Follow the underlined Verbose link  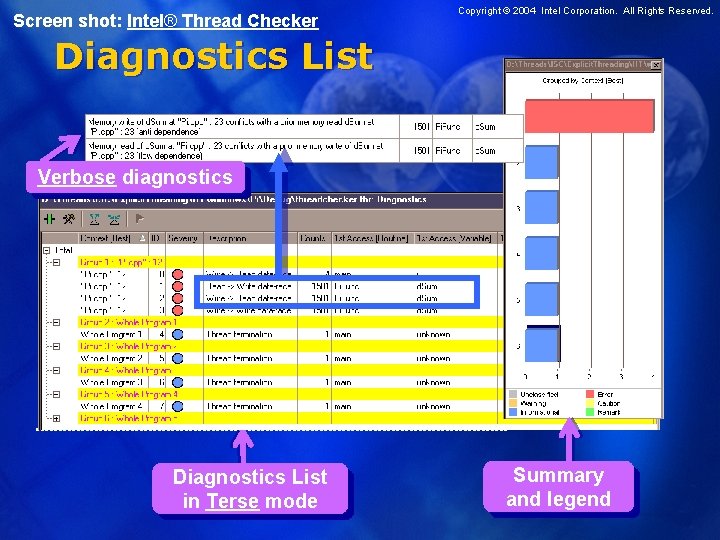[76, 177]
